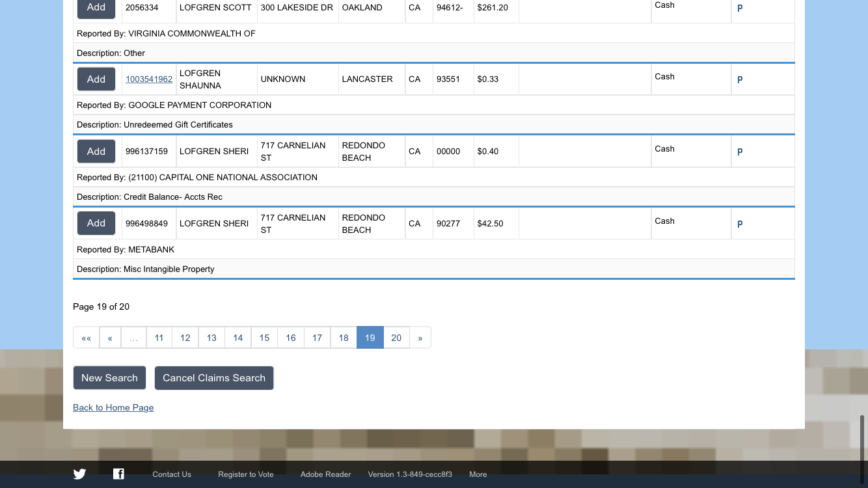
Task: Select Reported By VIRGINIA COMMONWEALTH OF text
Action: coord(166,33)
